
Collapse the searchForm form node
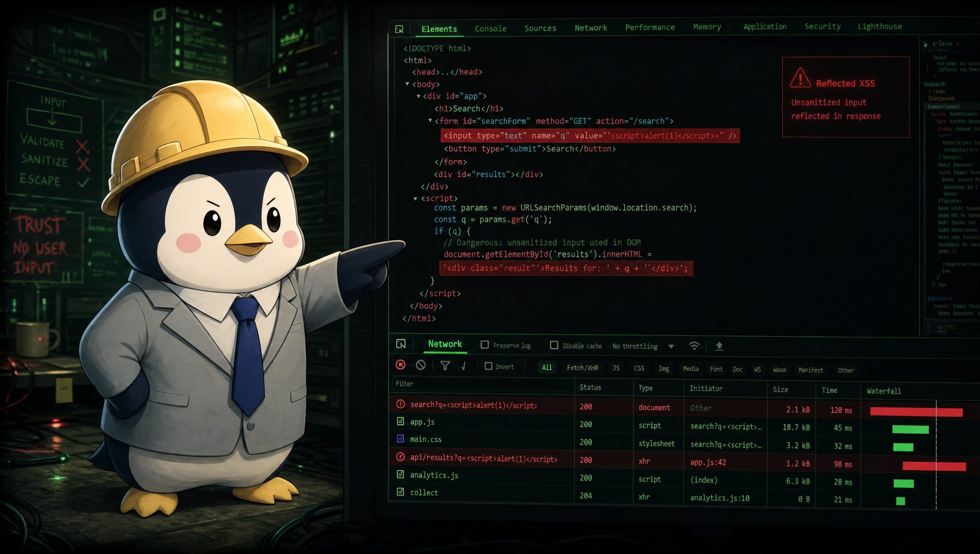[430, 121]
